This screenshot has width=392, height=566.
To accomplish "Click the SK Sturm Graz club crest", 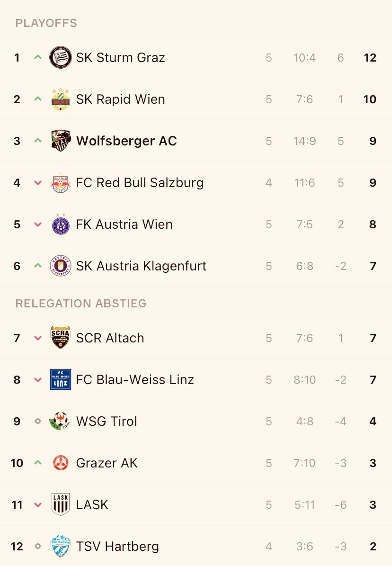I will 60,57.
